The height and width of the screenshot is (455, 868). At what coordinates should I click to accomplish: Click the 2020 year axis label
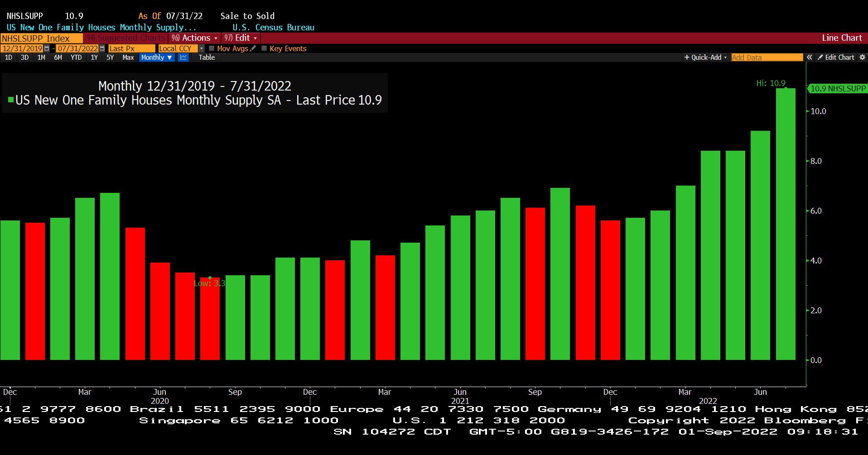point(160,401)
